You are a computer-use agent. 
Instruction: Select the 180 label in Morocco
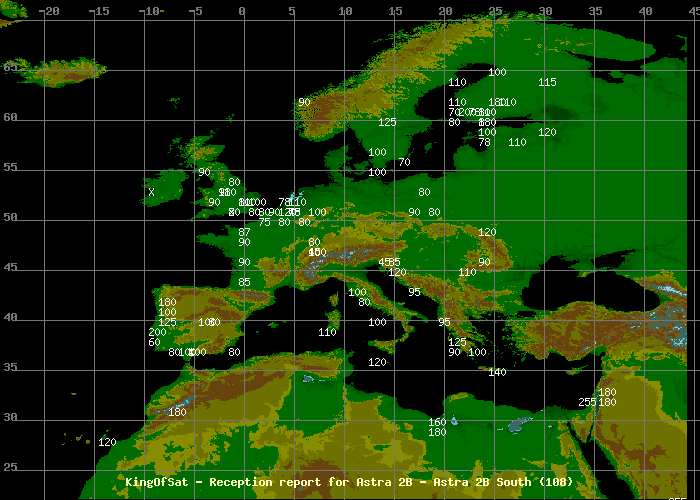click(177, 412)
